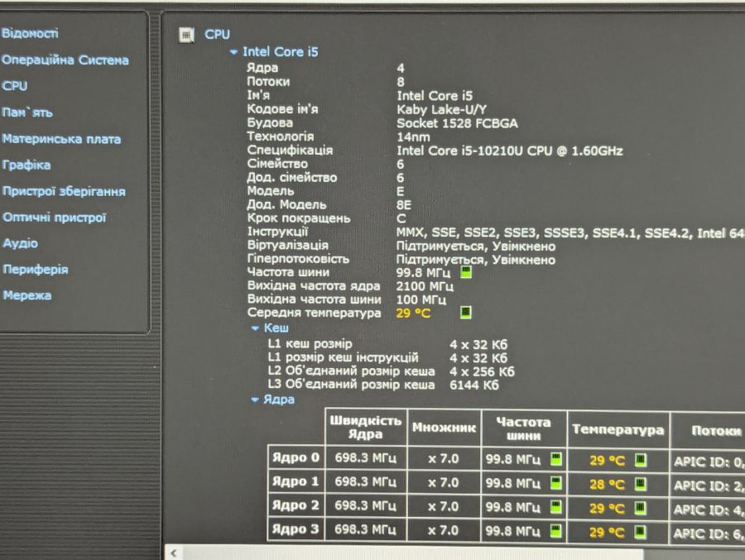
Task: Select the Intel Core i5-10210U specification value
Action: point(510,151)
